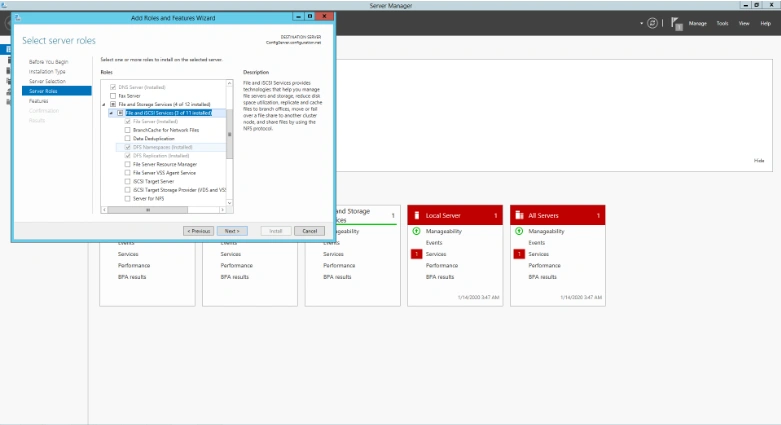
Task: Click DFS Namespaces (Installed) checkbox
Action: (x=128, y=147)
